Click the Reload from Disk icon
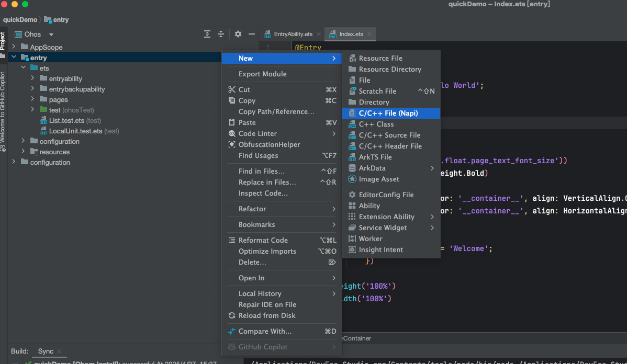The image size is (627, 364). pos(232,316)
